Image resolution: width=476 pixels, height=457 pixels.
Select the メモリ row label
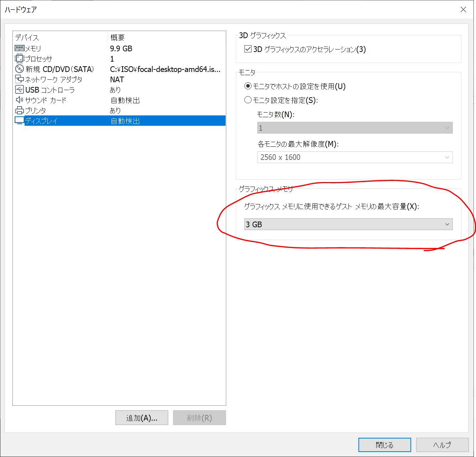click(33, 48)
